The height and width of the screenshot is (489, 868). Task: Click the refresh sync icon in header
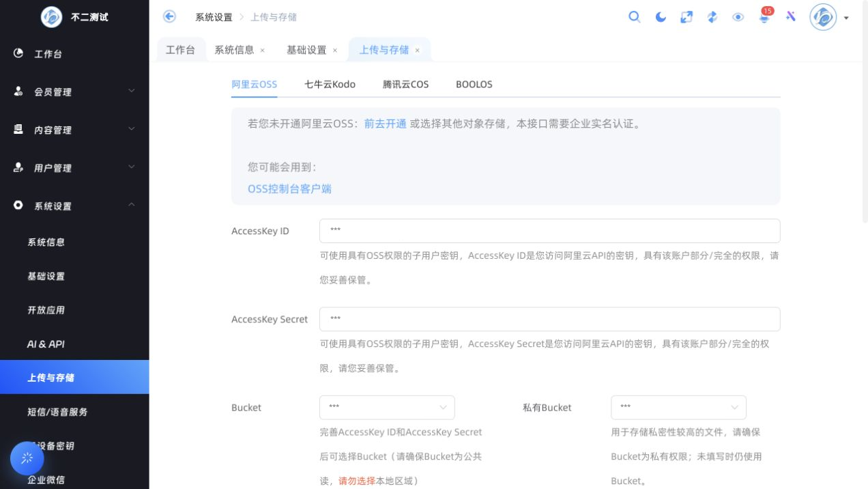coord(712,17)
